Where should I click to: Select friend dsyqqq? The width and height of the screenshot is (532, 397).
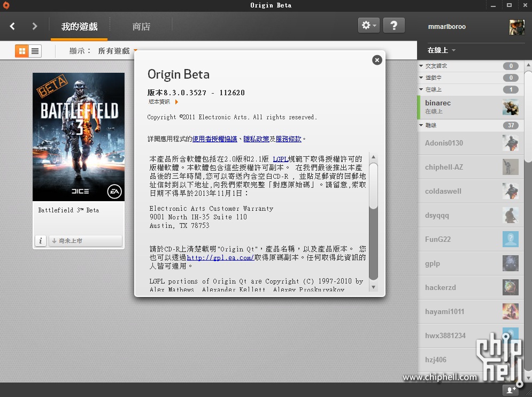[x=471, y=216]
